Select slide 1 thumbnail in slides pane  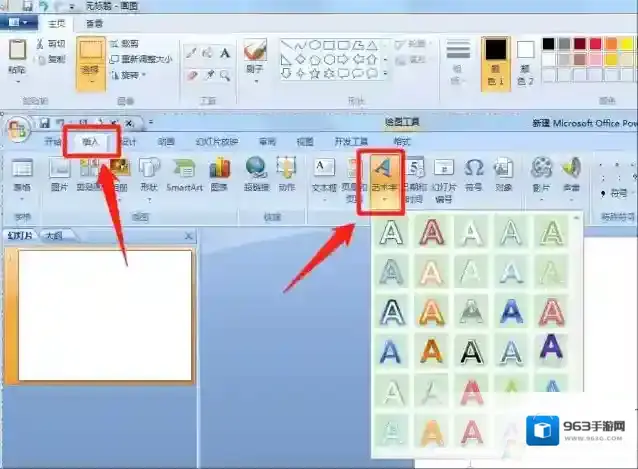[105, 315]
